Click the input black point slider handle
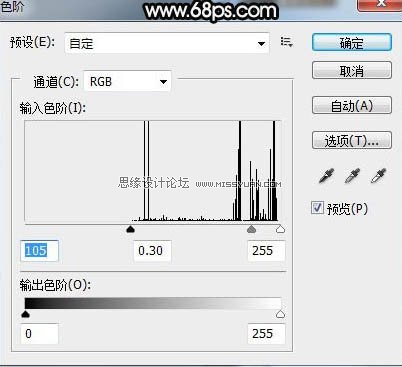This screenshot has height=367, width=402. coord(130,229)
